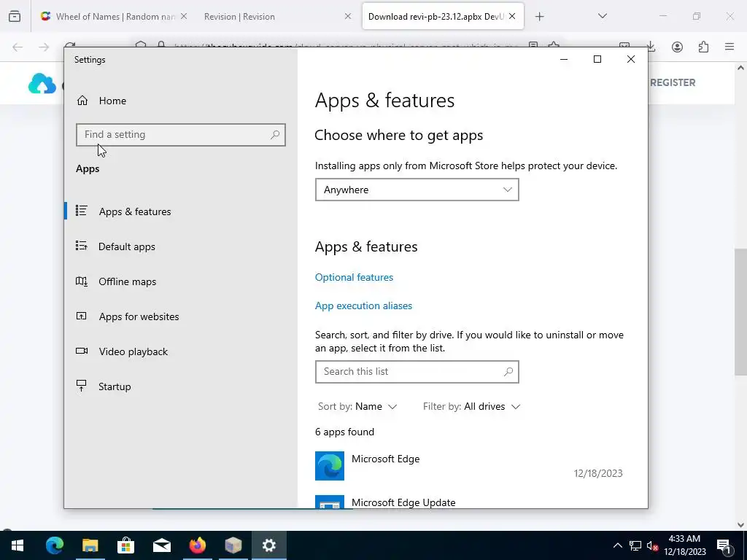
Task: Click the Apps & features list icon in sidebar
Action: (x=82, y=211)
